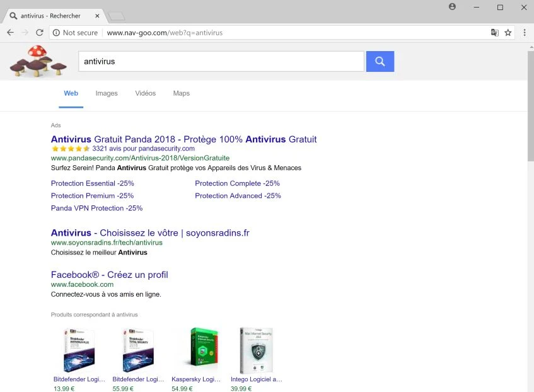
Task: Click the Intego Logiciel a… product title
Action: (x=257, y=379)
